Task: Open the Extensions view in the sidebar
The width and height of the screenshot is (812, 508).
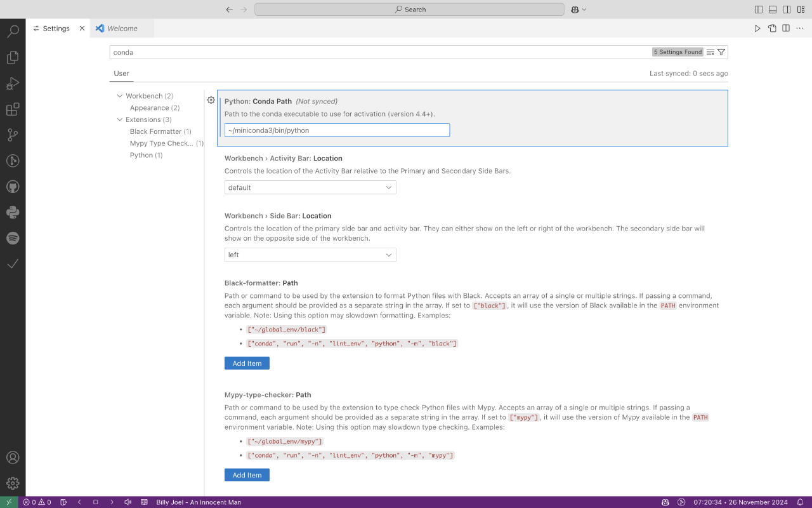Action: 13,109
